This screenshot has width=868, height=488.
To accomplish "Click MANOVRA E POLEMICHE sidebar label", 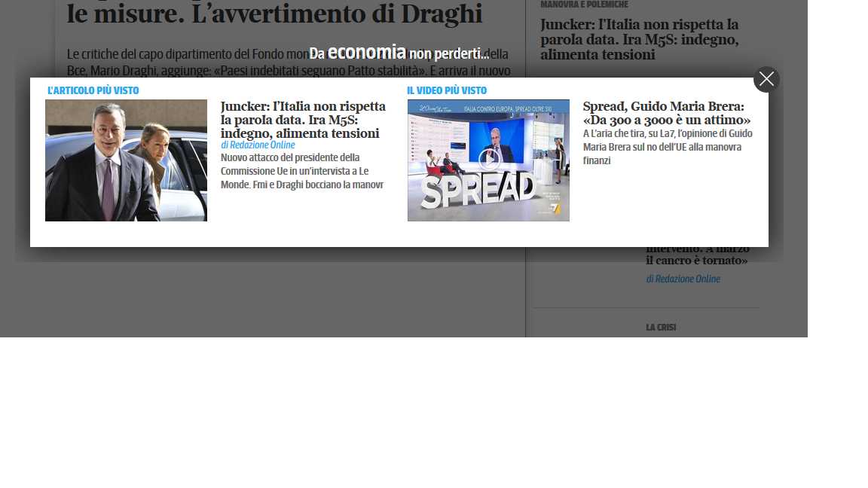I will point(584,5).
